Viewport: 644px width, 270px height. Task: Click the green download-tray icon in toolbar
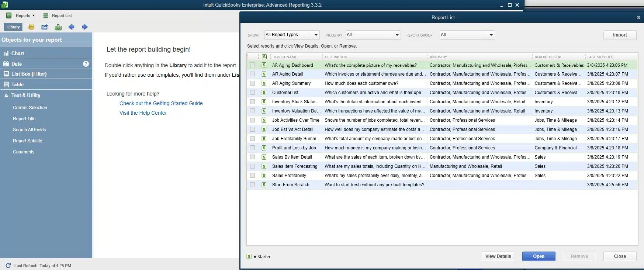click(58, 27)
